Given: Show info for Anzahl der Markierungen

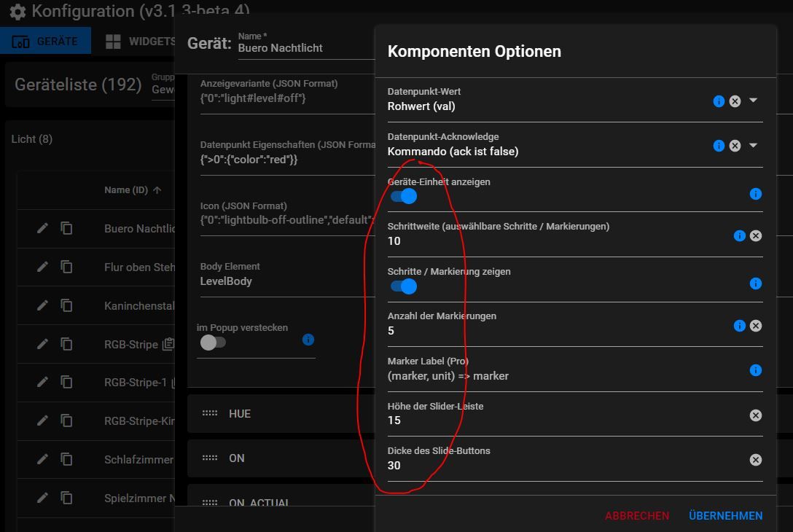Looking at the screenshot, I should (x=739, y=326).
